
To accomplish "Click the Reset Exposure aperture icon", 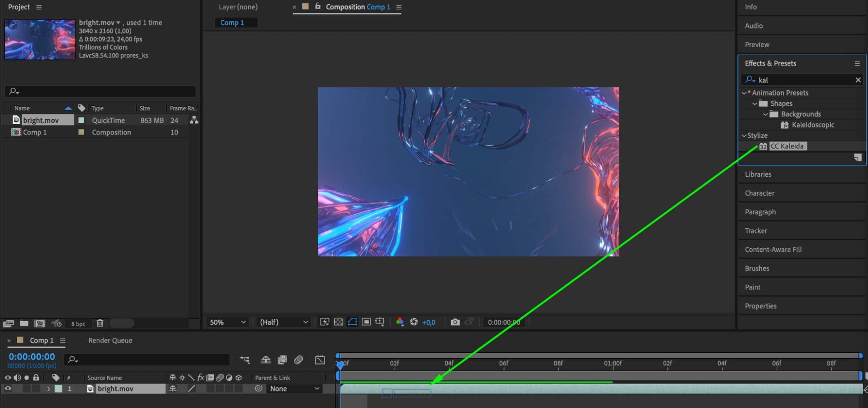I will coord(414,322).
